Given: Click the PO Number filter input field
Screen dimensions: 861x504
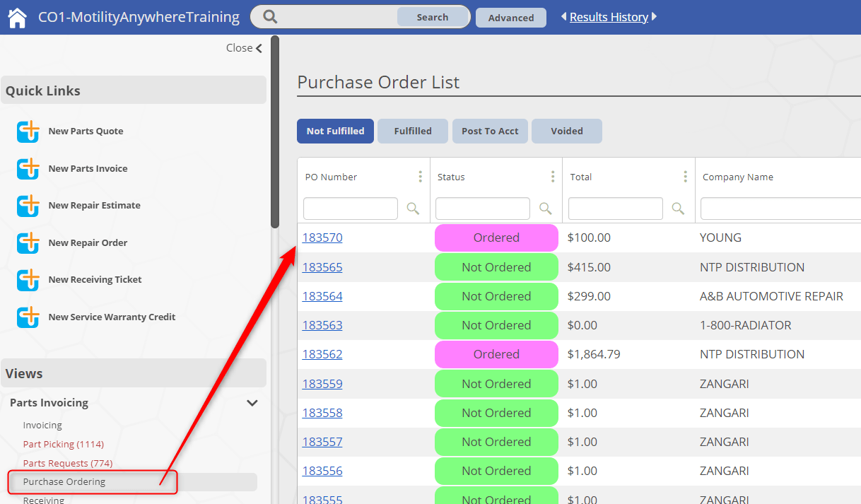Looking at the screenshot, I should pyautogui.click(x=351, y=209).
